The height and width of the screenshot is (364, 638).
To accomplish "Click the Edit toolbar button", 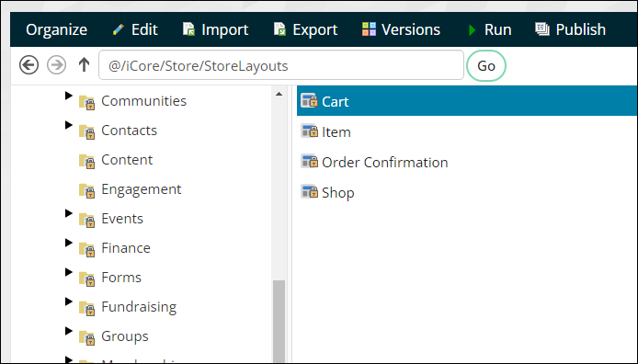I will click(135, 29).
